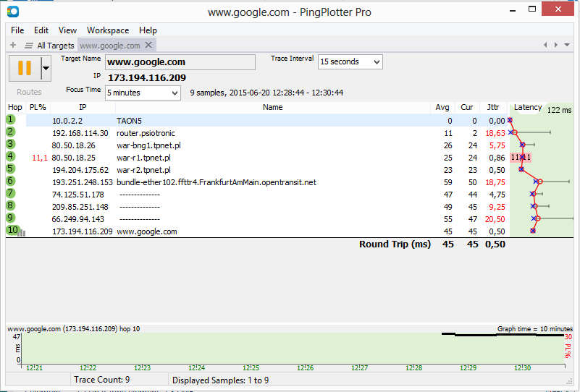Click the 12:29 mark on the timeline graph
Image resolution: width=580 pixels, height=392 pixels.
pos(468,368)
